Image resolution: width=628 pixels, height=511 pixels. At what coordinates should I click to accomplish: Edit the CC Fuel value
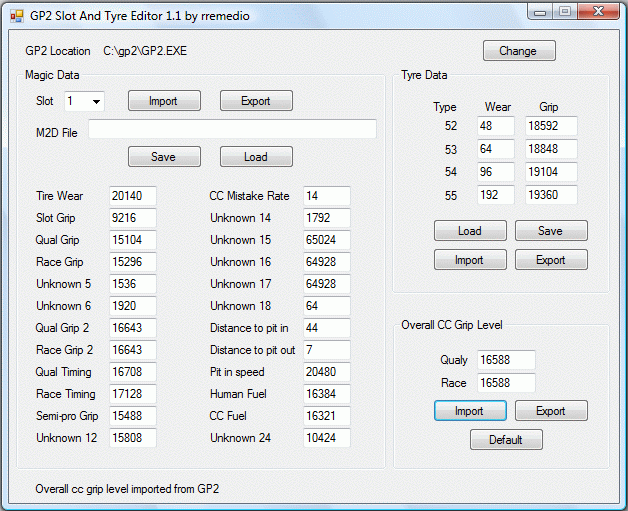pyautogui.click(x=326, y=416)
